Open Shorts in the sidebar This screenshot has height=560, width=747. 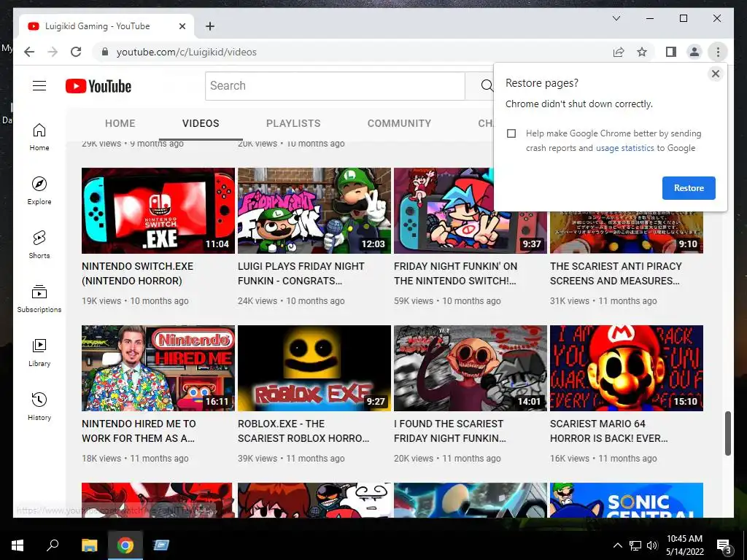[x=39, y=245]
